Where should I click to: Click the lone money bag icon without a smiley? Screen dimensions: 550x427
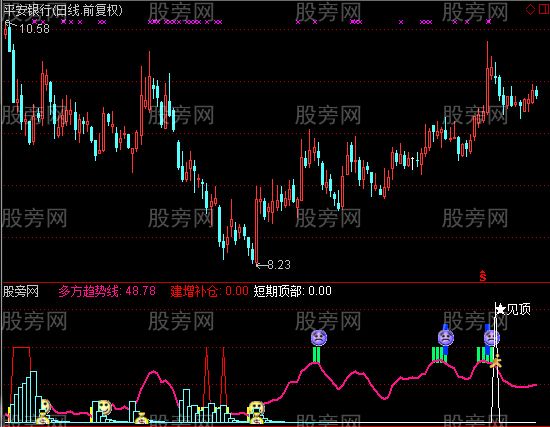pos(141,419)
